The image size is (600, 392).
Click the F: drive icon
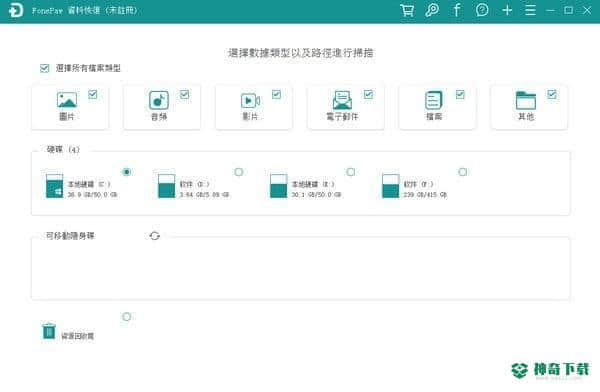(x=390, y=186)
